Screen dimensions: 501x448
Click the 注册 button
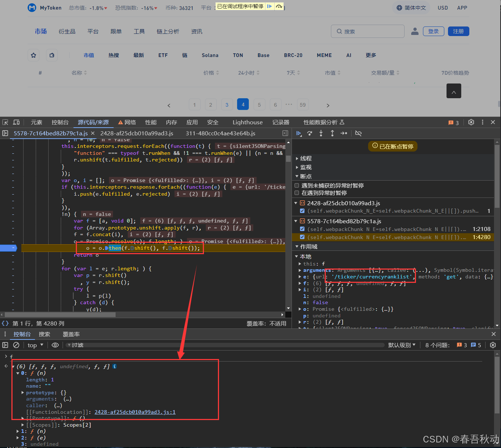(x=459, y=31)
